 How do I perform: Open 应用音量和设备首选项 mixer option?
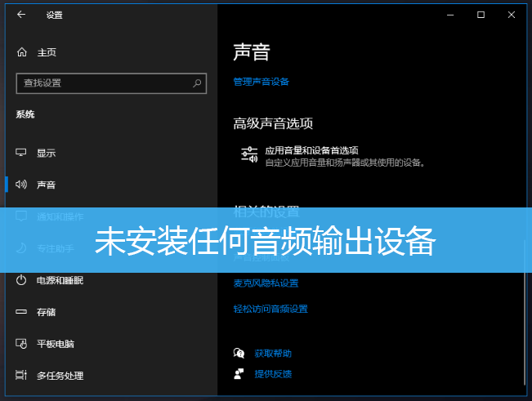pyautogui.click(x=311, y=151)
